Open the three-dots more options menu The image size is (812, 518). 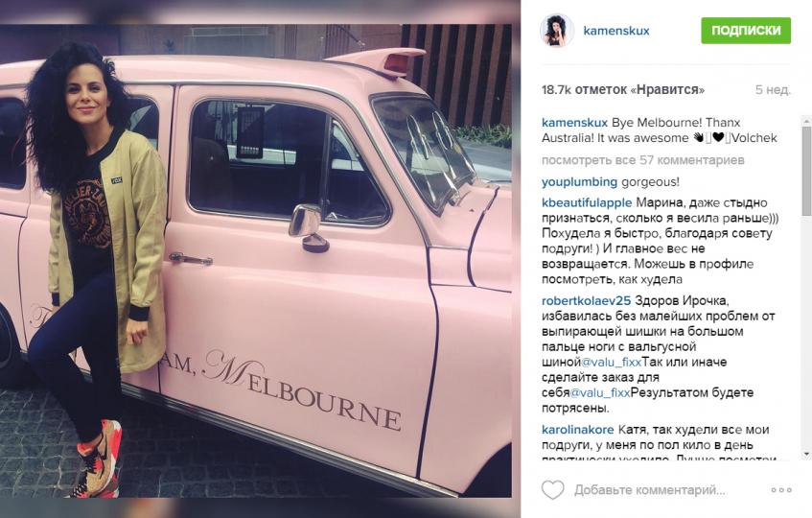pyautogui.click(x=781, y=490)
